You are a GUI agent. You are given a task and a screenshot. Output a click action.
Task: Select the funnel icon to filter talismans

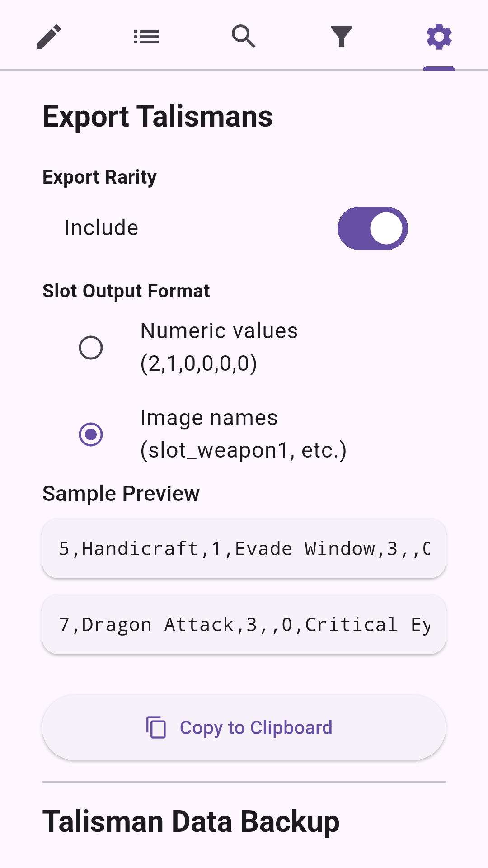(342, 36)
